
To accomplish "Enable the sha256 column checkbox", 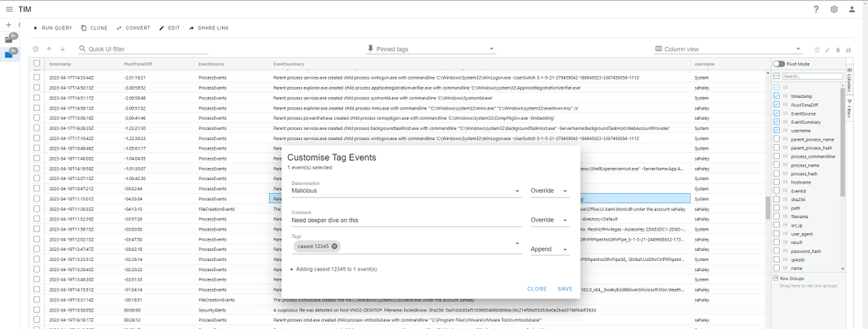I will coord(777,200).
